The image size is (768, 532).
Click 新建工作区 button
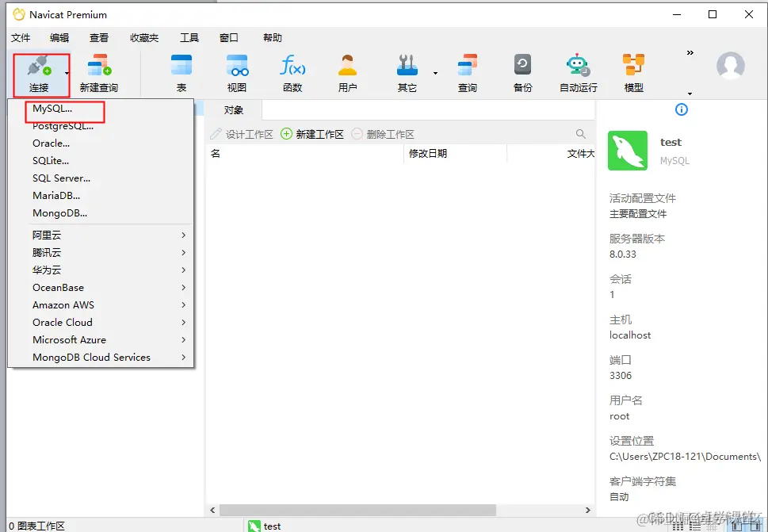coord(312,134)
